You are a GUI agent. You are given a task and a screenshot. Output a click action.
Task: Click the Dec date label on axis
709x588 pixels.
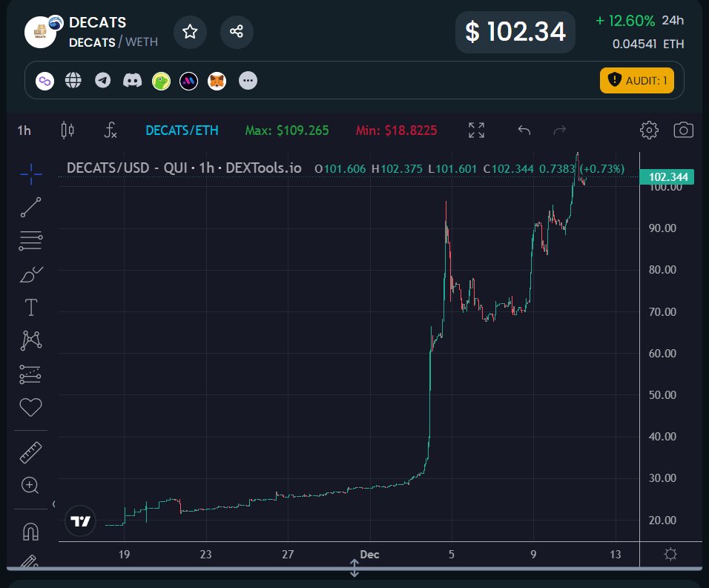(369, 555)
